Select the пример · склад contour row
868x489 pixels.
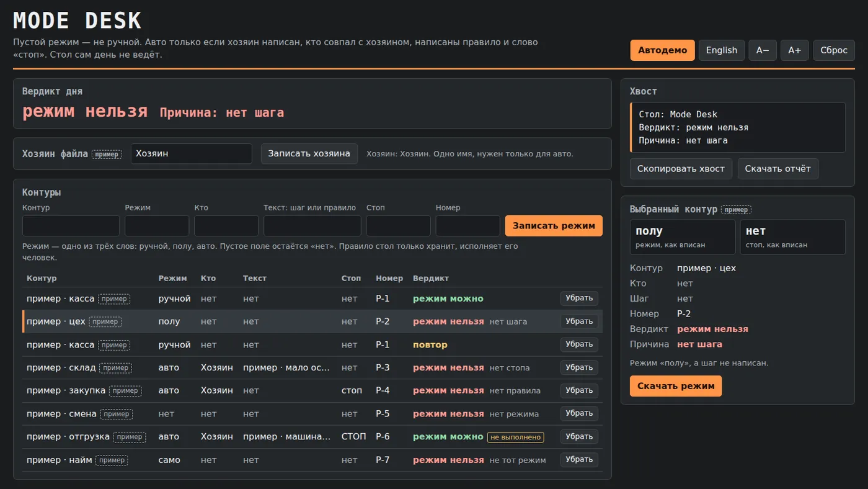pyautogui.click(x=312, y=367)
